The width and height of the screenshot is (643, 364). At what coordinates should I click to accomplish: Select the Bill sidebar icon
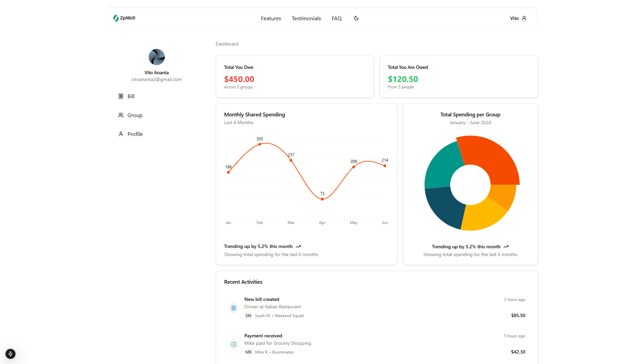coord(121,96)
